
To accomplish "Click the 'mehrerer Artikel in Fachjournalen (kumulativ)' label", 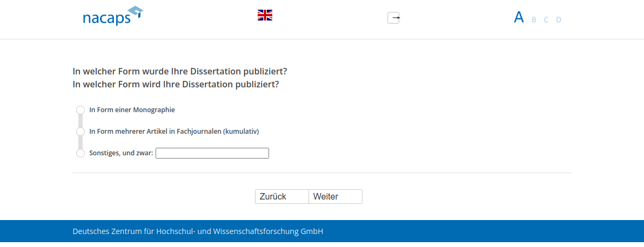I will tap(174, 132).
